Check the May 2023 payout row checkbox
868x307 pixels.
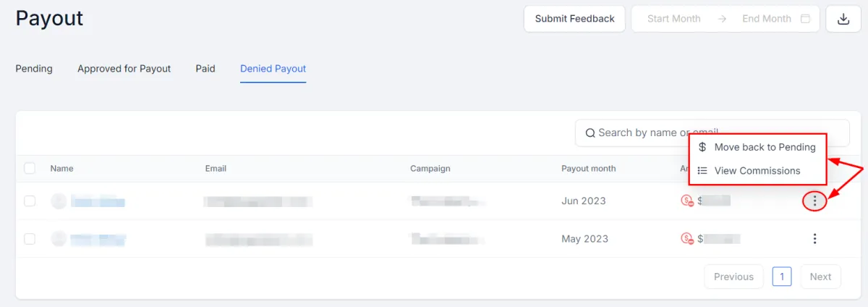click(x=30, y=238)
